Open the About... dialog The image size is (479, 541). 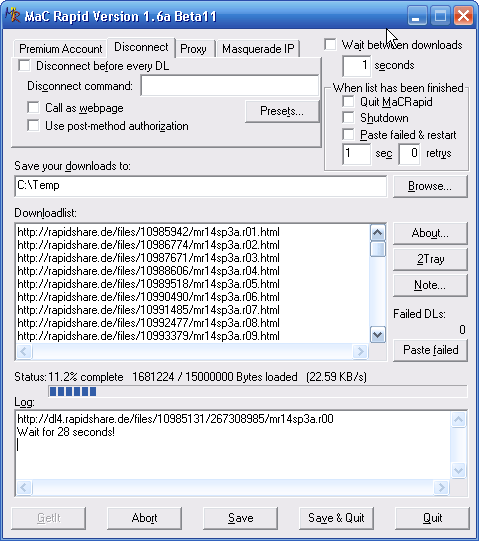[430, 233]
